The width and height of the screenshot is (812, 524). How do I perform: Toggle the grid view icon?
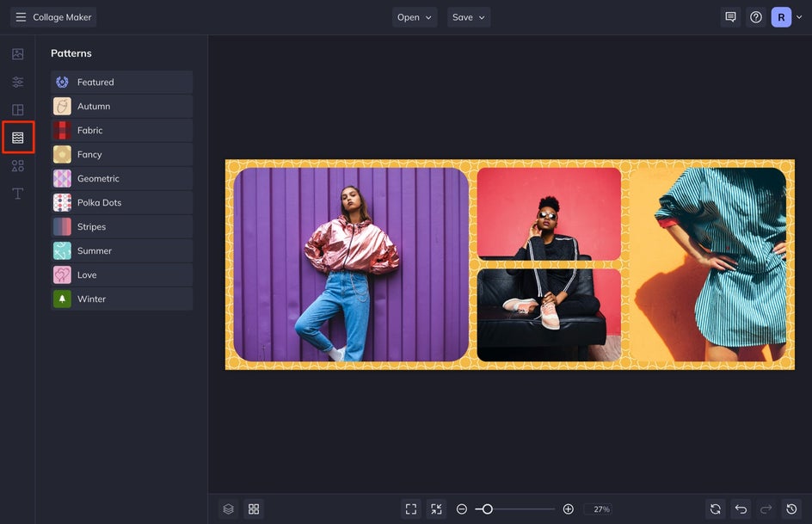tap(254, 509)
